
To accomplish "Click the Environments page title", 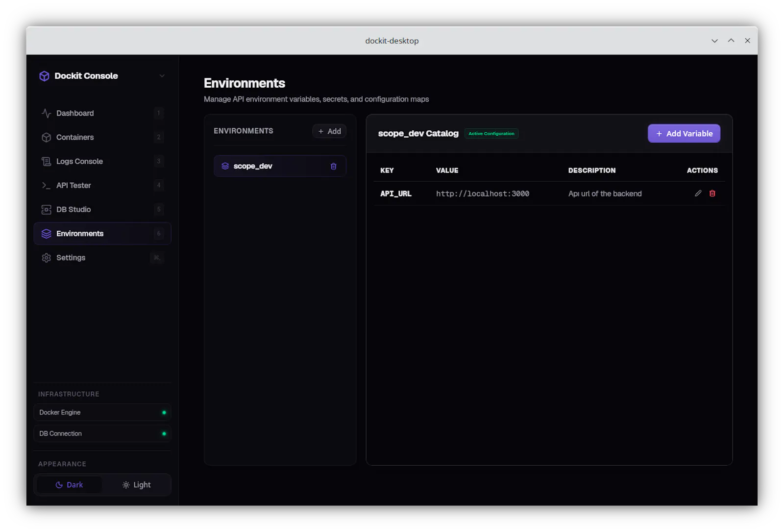I will (245, 83).
